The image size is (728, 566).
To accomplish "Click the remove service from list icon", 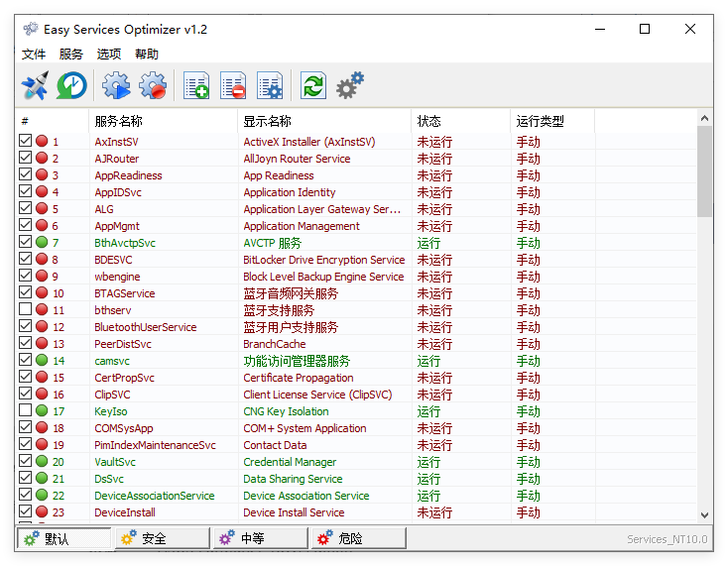I will (233, 85).
